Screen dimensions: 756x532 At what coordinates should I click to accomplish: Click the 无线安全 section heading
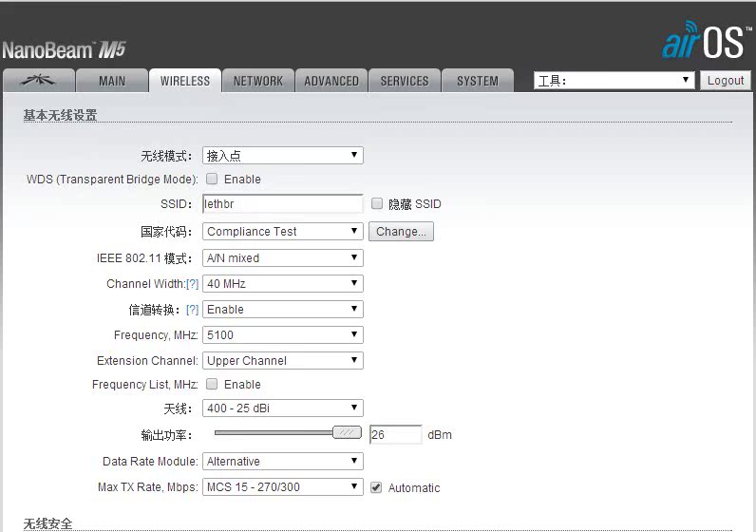tap(47, 523)
